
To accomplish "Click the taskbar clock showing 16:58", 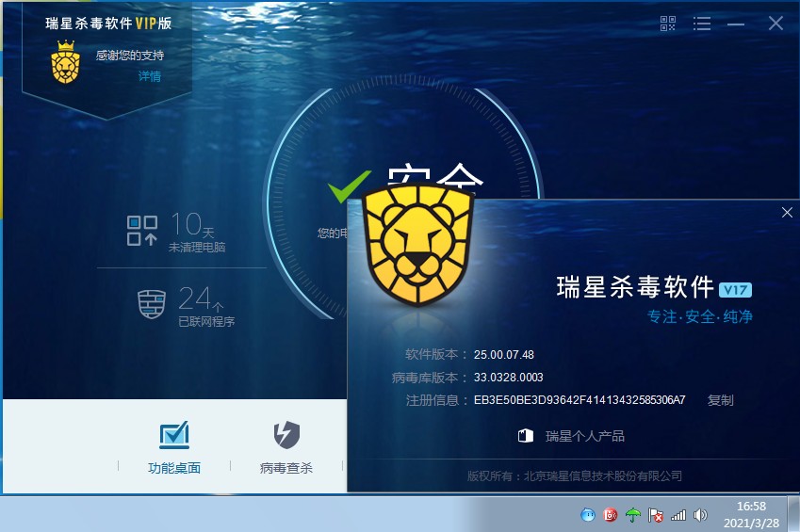I will [x=750, y=514].
